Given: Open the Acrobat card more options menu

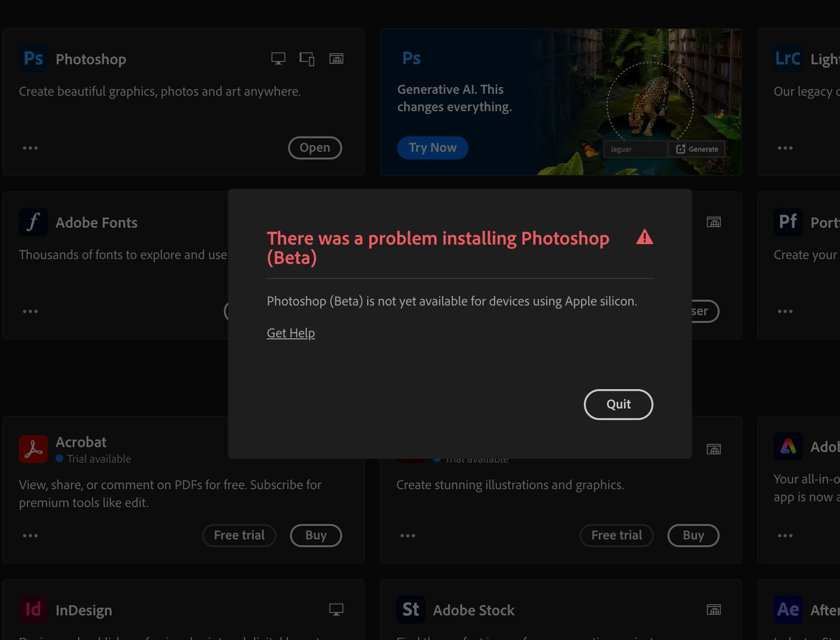Looking at the screenshot, I should [x=30, y=535].
